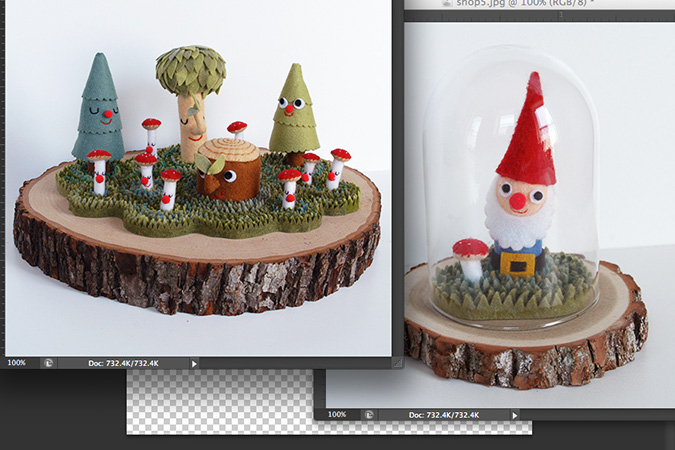Click the gnome's yellow belt buckle

pyautogui.click(x=518, y=264)
